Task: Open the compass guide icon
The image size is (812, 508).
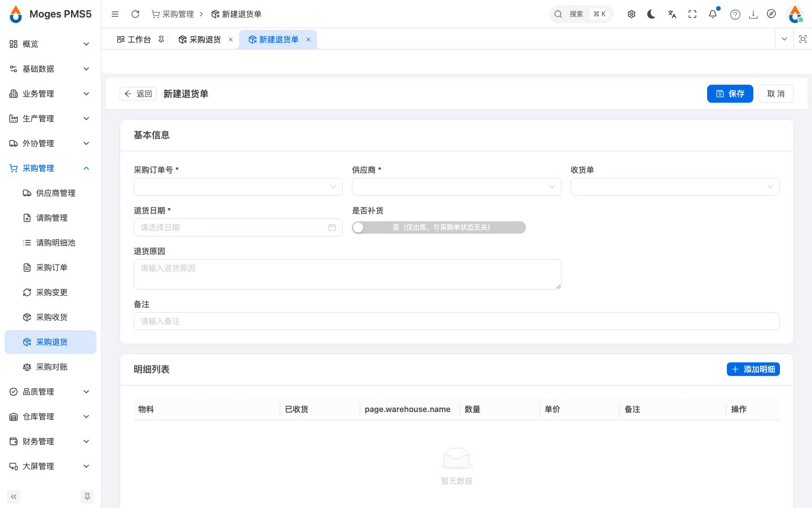Action: click(x=771, y=14)
